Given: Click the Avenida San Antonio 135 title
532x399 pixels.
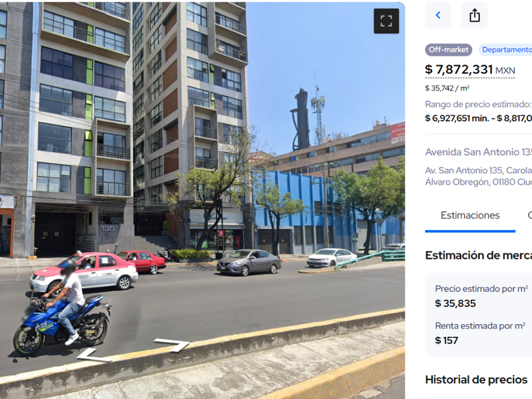Looking at the screenshot, I should (478, 152).
